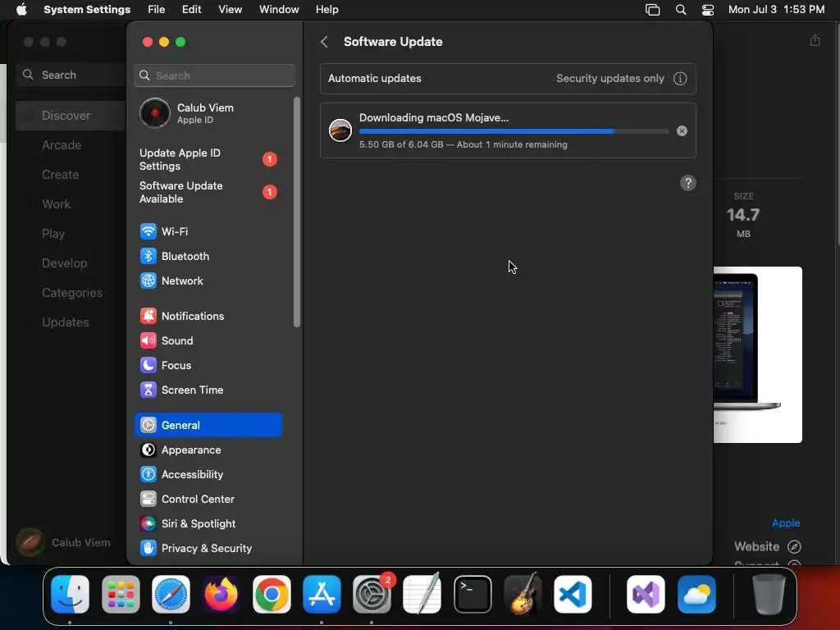Screen dimensions: 840x630
Task: Open the File menu
Action: (x=157, y=10)
